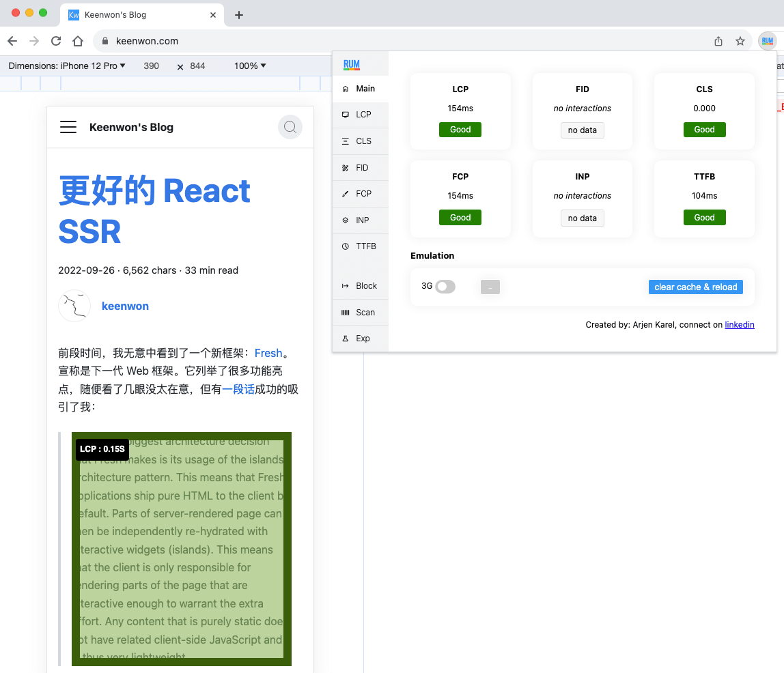Open the Scan tab in the sidebar
The height and width of the screenshot is (673, 784).
click(x=361, y=313)
